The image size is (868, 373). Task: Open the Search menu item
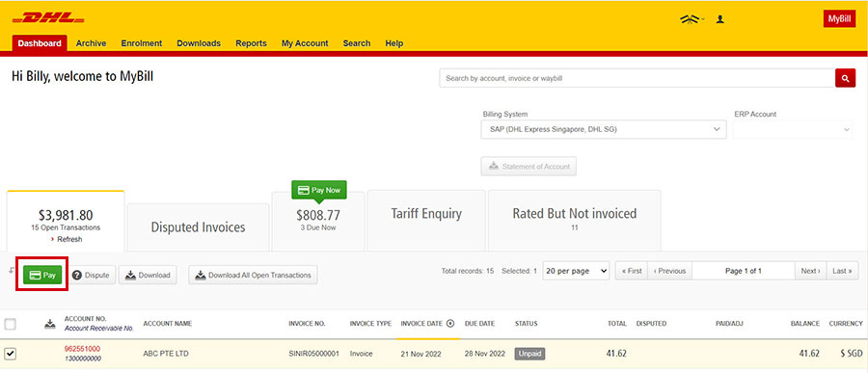click(357, 43)
